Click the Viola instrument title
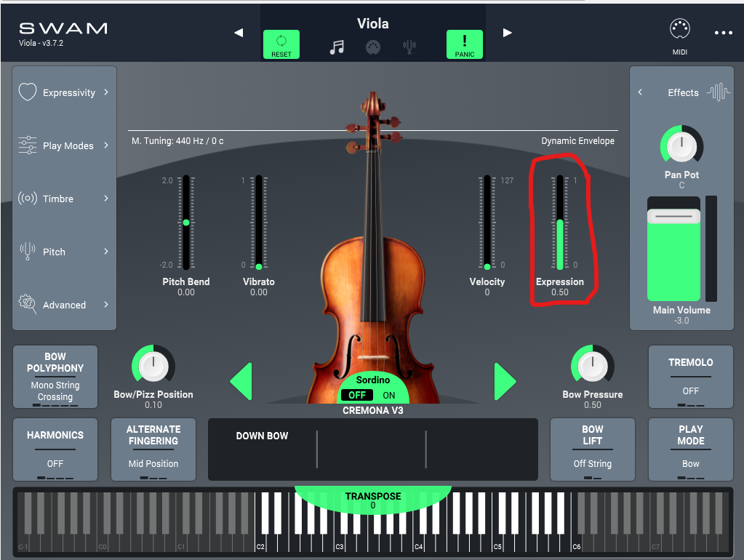744x560 pixels. (x=373, y=24)
